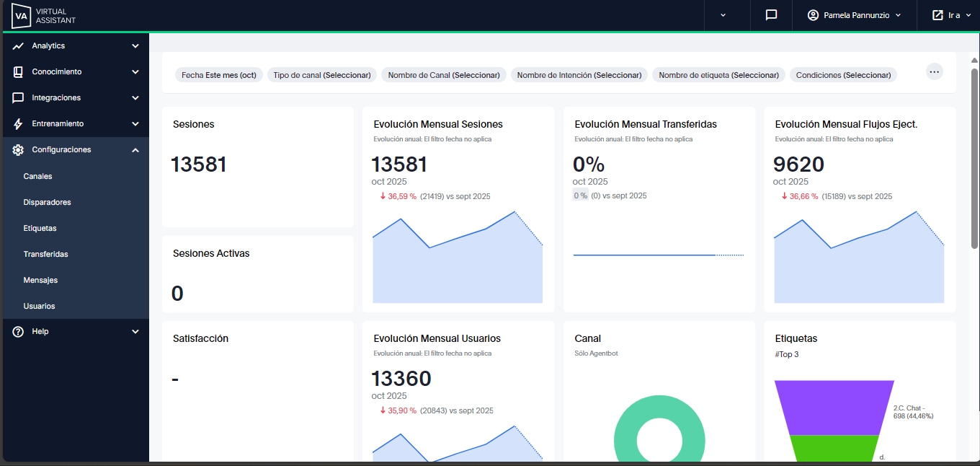980x466 pixels.
Task: Click the Configuraciones gear icon
Action: click(x=18, y=150)
